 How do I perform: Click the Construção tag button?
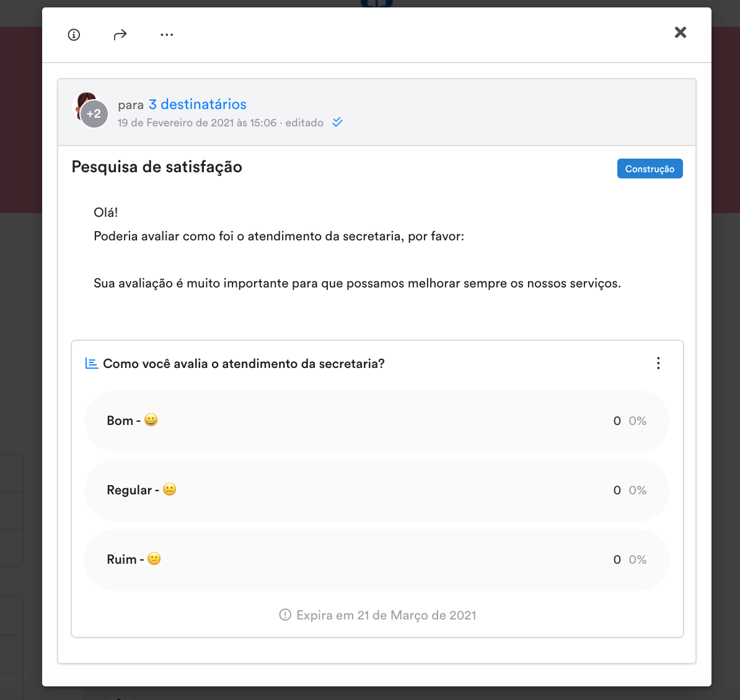point(650,169)
